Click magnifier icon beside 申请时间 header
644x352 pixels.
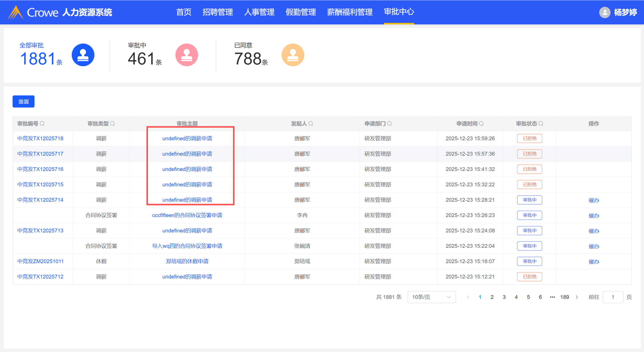481,124
